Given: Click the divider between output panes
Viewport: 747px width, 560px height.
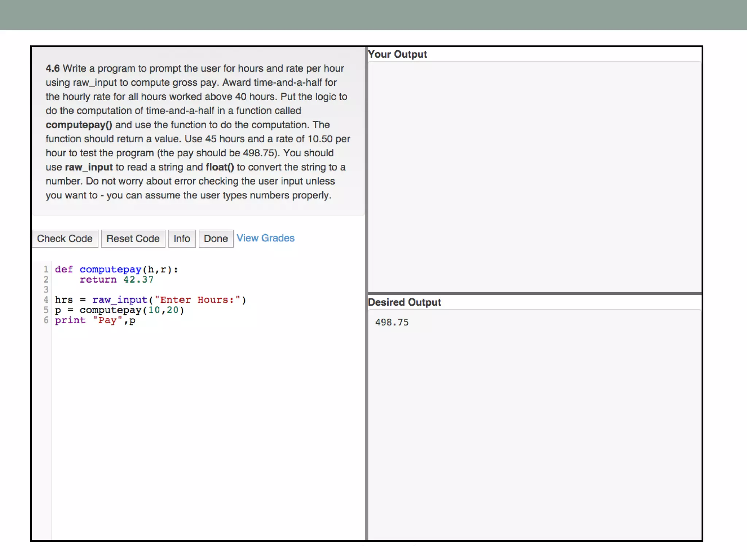Looking at the screenshot, I should 534,293.
